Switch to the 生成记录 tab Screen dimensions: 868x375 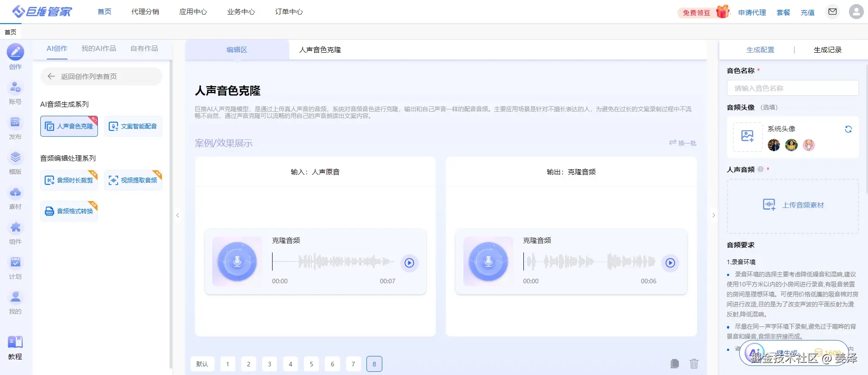828,50
